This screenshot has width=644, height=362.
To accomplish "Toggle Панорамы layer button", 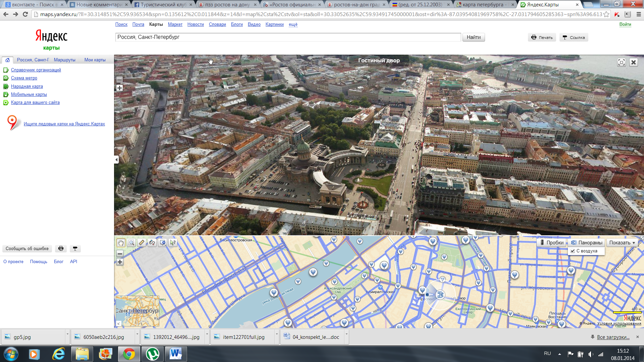I will (x=587, y=243).
